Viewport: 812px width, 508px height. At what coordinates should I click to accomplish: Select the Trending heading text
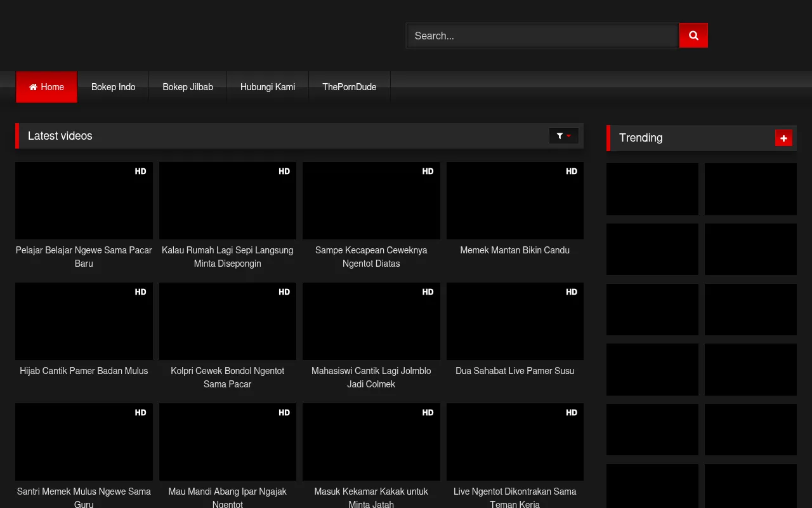pyautogui.click(x=641, y=138)
